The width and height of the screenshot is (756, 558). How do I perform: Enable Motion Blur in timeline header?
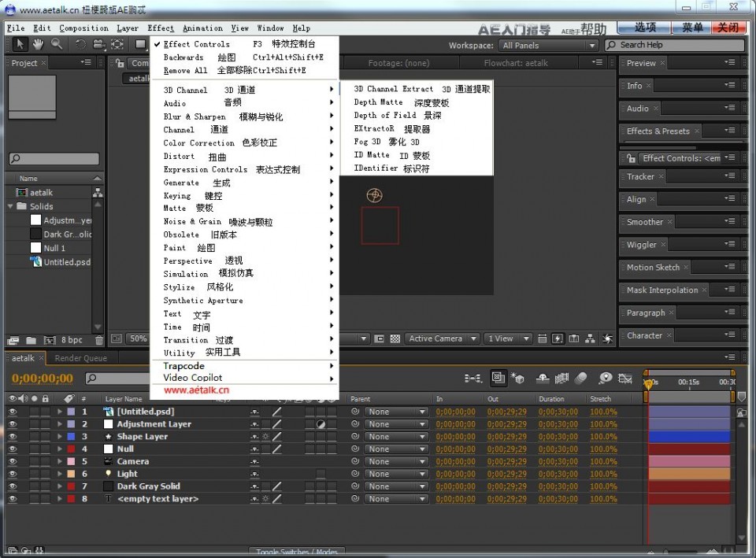[581, 379]
